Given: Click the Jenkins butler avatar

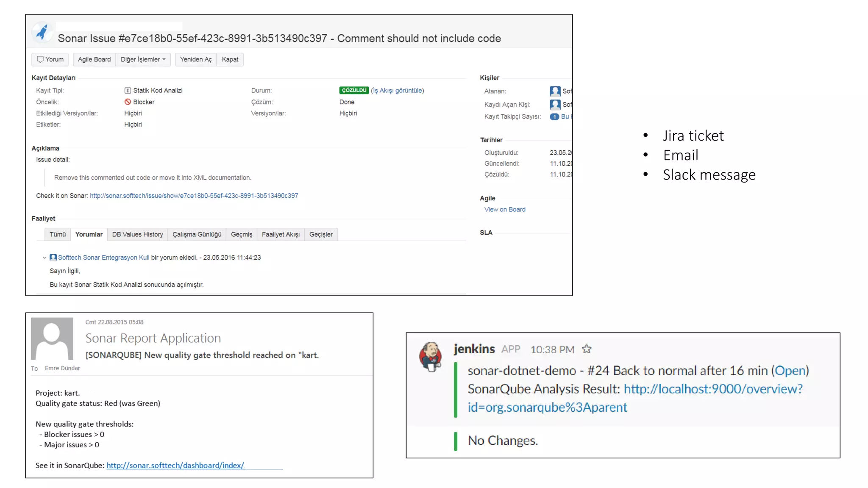Looking at the screenshot, I should pyautogui.click(x=431, y=357).
